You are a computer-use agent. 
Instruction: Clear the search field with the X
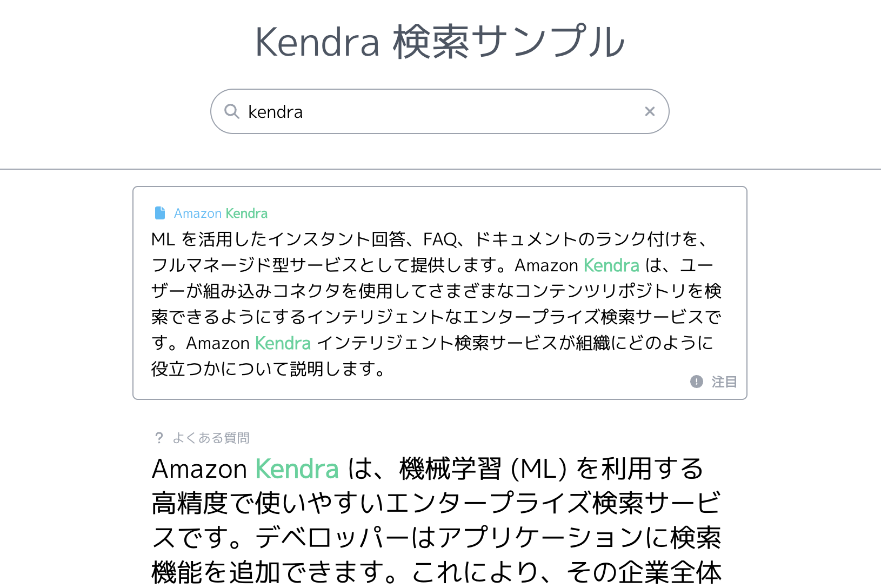[x=650, y=111]
